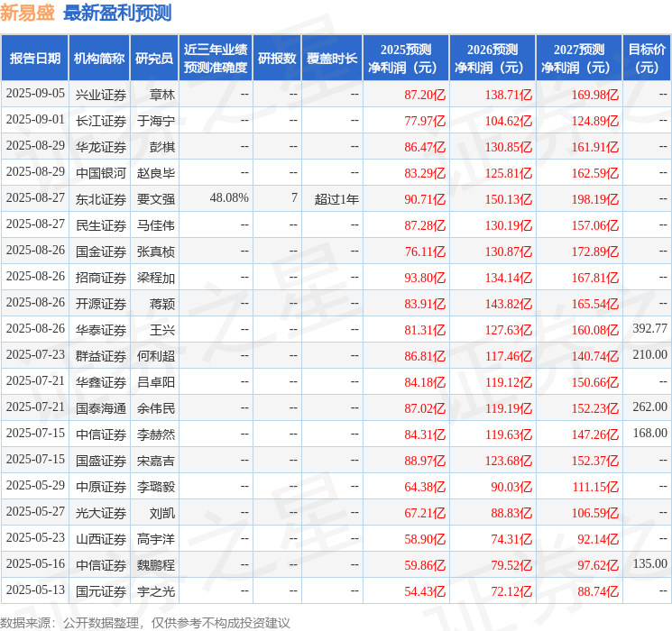
Task: Select the 国盛证券 institution cell
Action: 101,461
